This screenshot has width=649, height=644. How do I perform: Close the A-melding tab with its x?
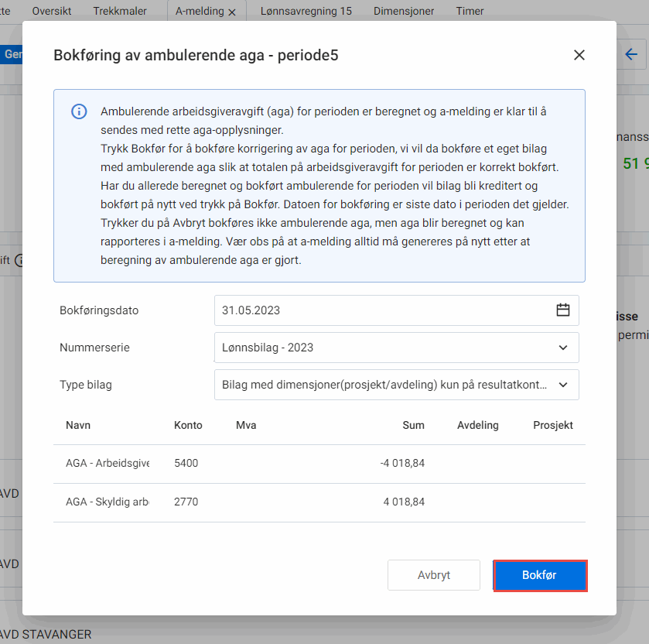(232, 12)
